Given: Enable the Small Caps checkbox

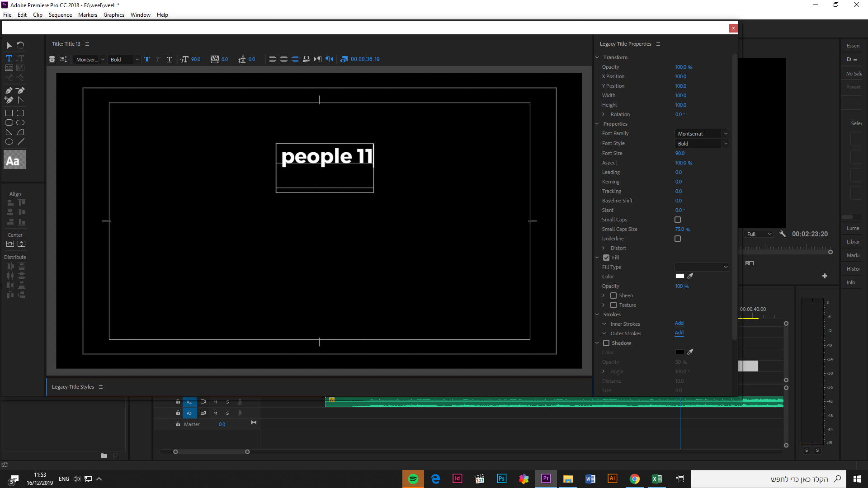Looking at the screenshot, I should point(678,220).
